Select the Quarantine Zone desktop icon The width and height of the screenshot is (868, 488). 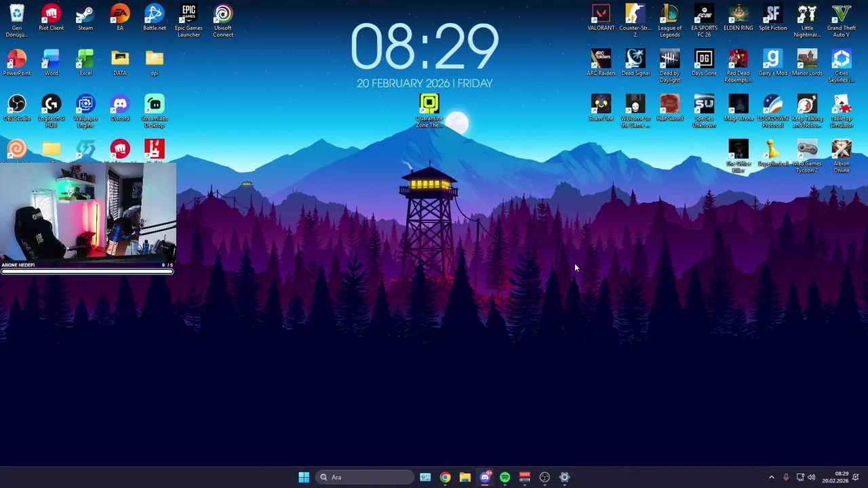[429, 111]
